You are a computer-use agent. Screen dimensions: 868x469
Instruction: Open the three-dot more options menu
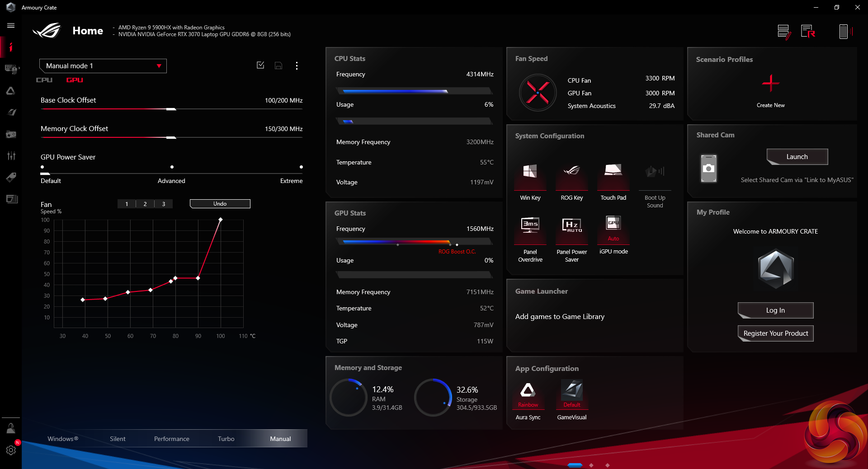point(297,66)
